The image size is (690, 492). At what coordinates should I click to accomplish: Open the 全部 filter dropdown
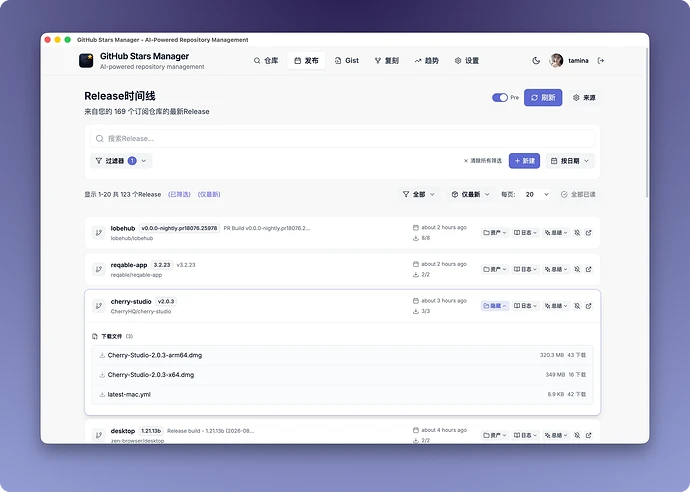418,194
